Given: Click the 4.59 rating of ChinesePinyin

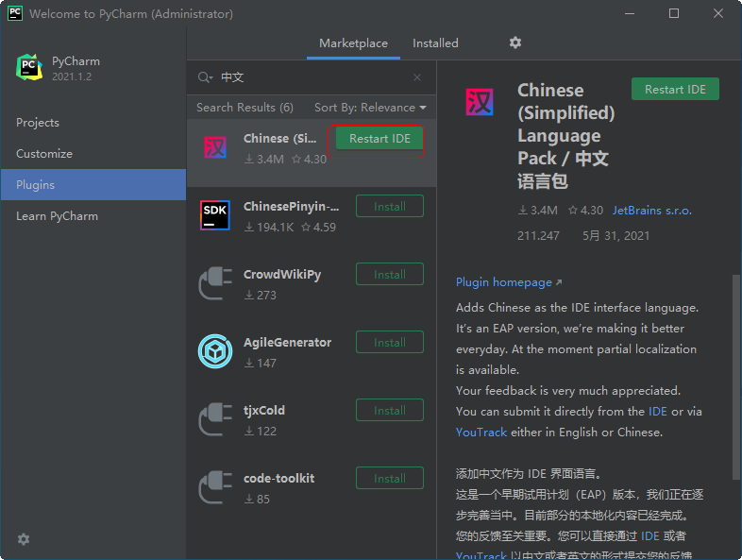Looking at the screenshot, I should coord(318,228).
